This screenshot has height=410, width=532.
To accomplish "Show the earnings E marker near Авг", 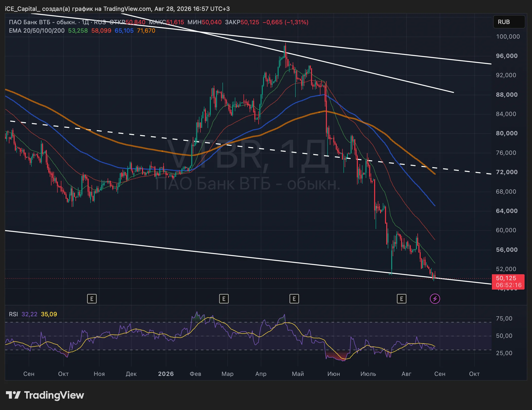I will [402, 299].
